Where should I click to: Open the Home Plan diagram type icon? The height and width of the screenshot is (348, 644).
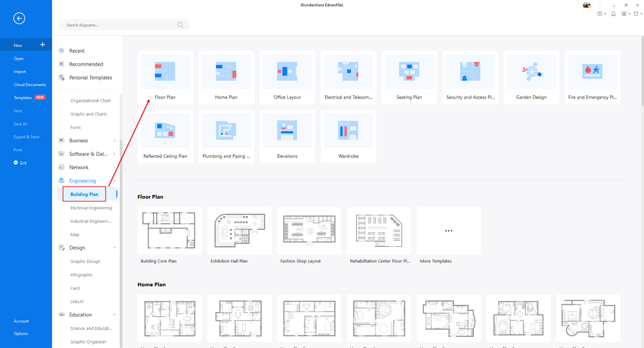226,71
